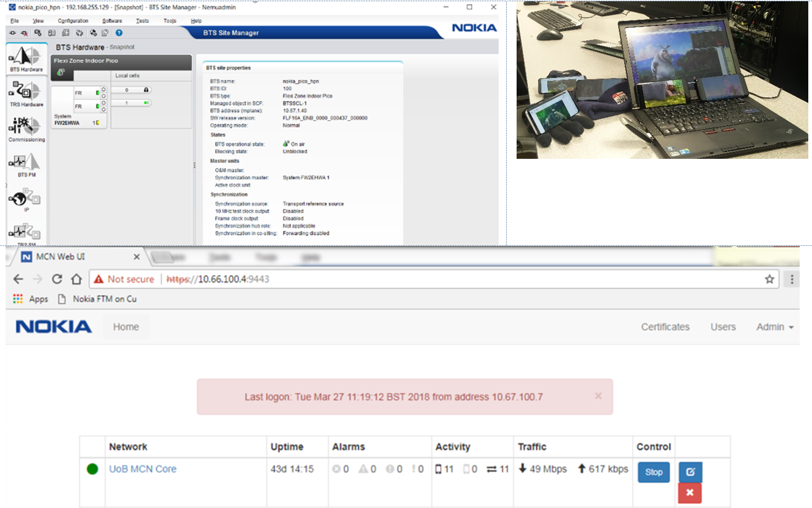Open the Chrome three-dot menu

click(792, 279)
